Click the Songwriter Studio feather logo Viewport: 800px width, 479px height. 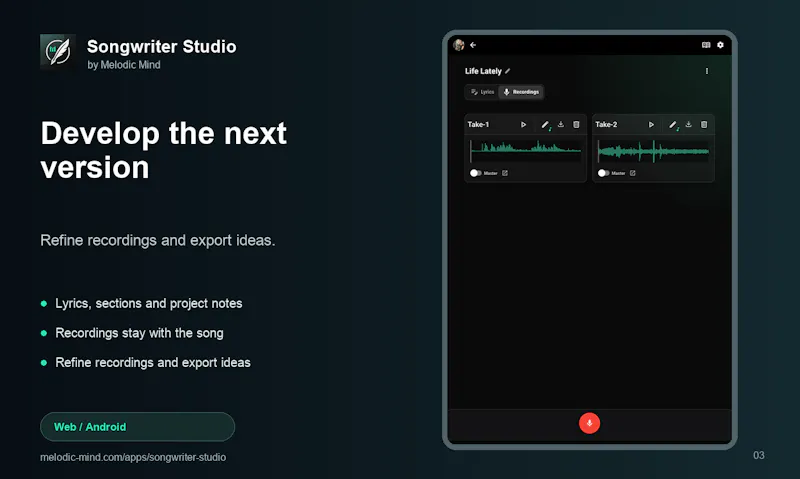58,52
